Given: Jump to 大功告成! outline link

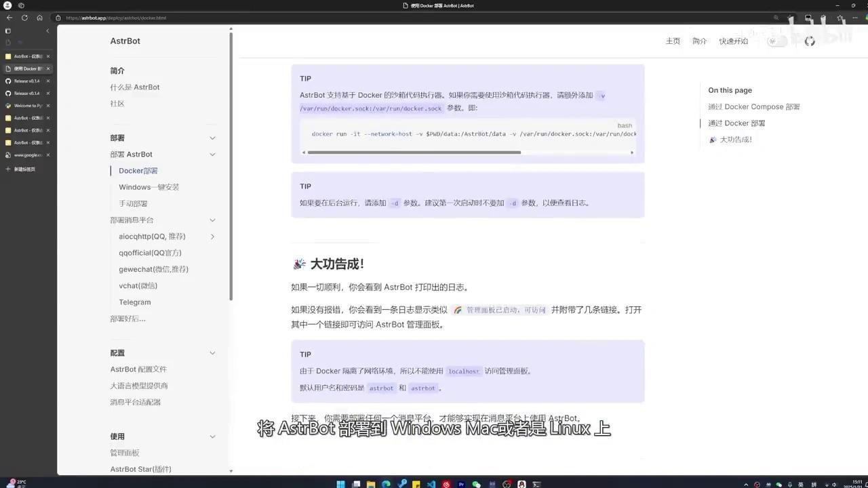Looking at the screenshot, I should coord(730,140).
